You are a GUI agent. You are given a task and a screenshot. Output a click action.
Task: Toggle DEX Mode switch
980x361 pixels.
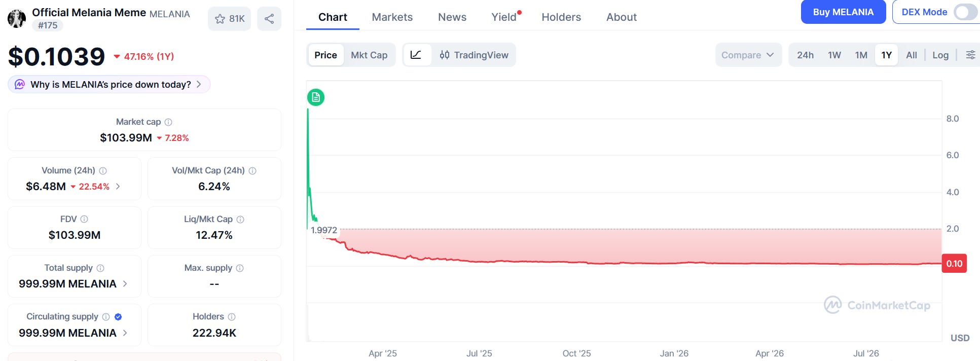965,12
